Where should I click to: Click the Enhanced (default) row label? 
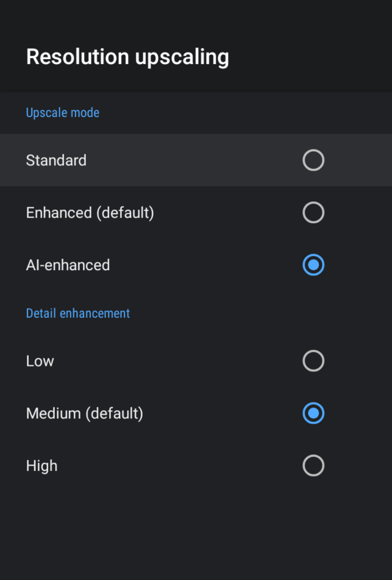[90, 213]
